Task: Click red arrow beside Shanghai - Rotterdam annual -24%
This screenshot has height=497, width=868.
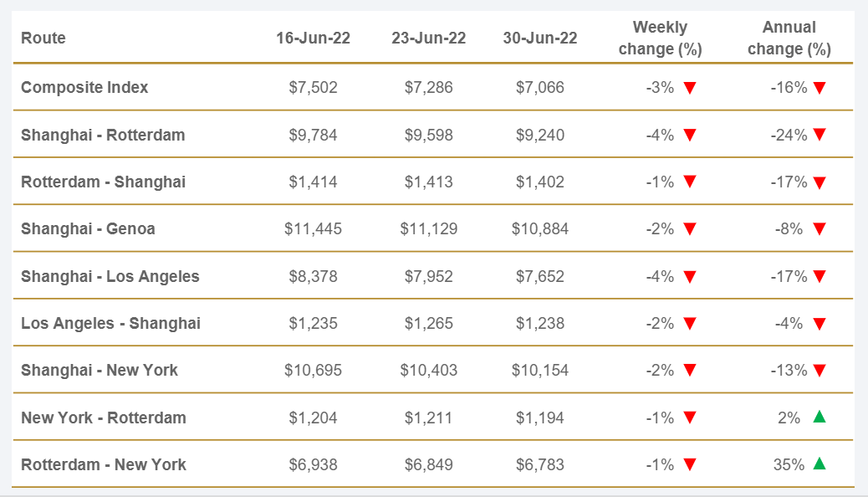Action: (x=819, y=135)
